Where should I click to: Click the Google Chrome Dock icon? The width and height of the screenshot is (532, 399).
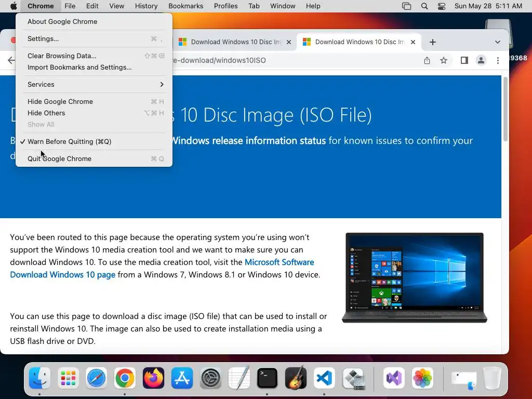(125, 378)
